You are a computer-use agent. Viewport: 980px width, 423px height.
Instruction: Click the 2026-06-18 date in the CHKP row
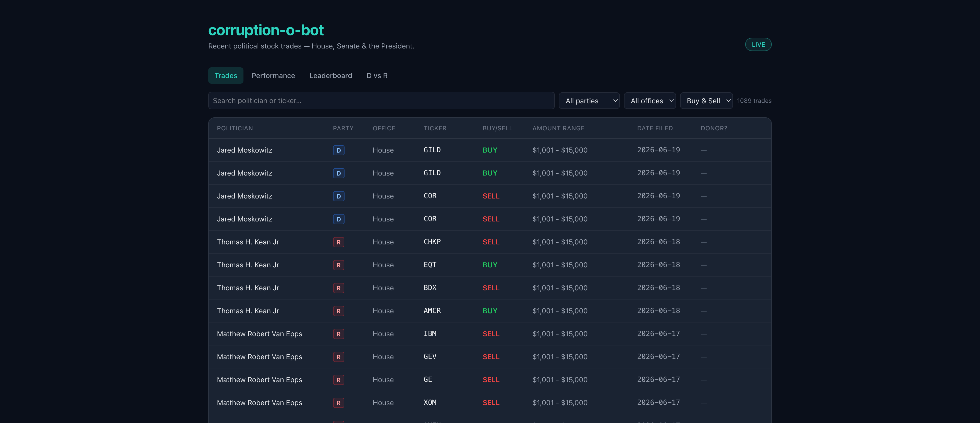click(x=658, y=242)
